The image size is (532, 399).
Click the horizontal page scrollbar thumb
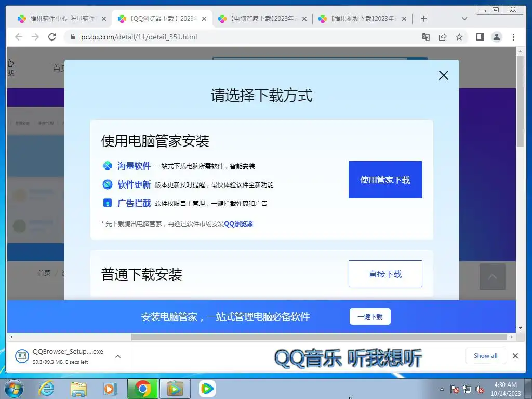[x=319, y=337]
